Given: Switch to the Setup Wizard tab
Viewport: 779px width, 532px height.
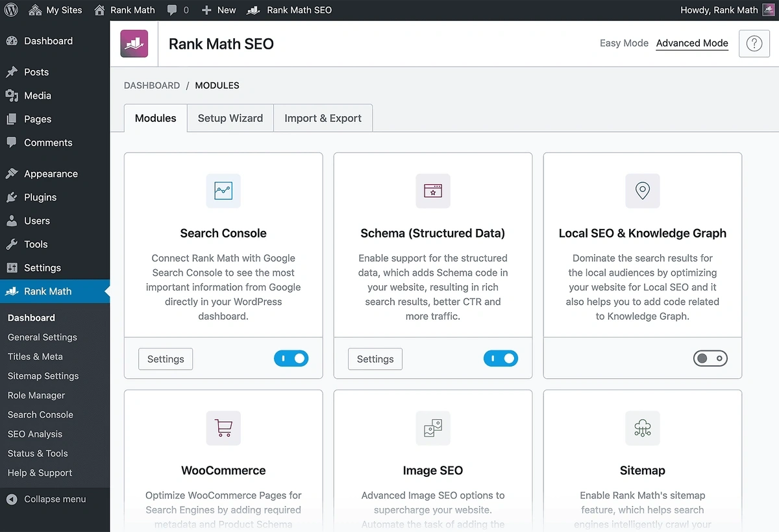Looking at the screenshot, I should [230, 118].
